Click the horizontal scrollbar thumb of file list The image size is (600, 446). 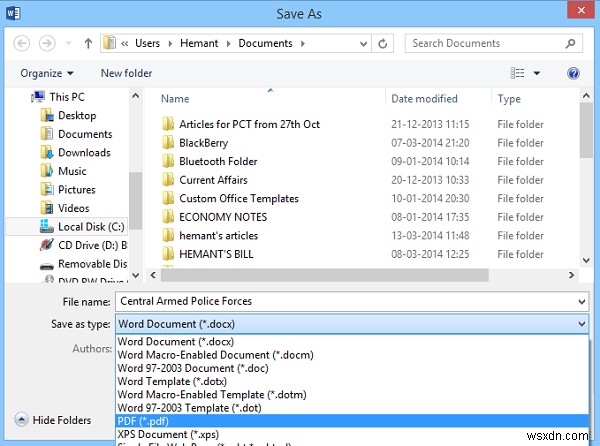pyautogui.click(x=324, y=275)
